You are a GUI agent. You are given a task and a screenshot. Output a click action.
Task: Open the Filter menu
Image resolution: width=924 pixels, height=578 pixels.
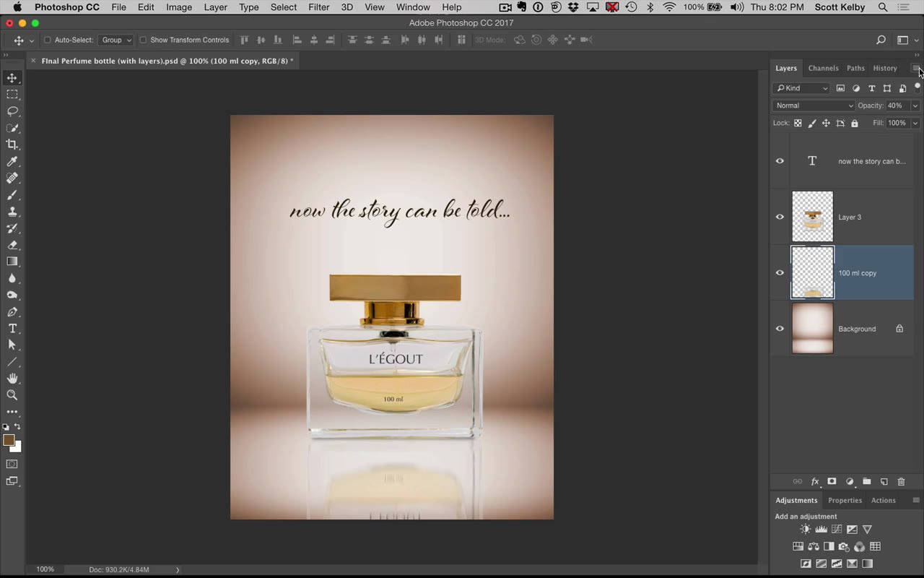pyautogui.click(x=318, y=7)
